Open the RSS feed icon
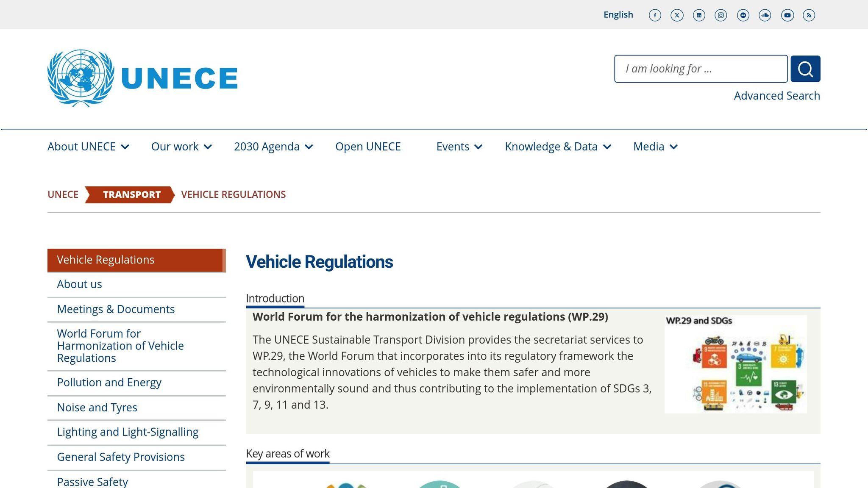Screen dimensions: 868x488 pos(809,15)
